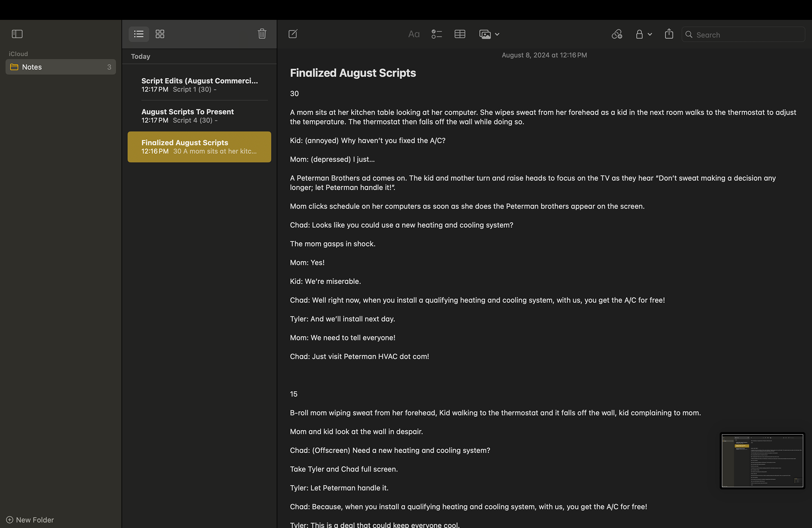Open the text format Aa menu

414,34
